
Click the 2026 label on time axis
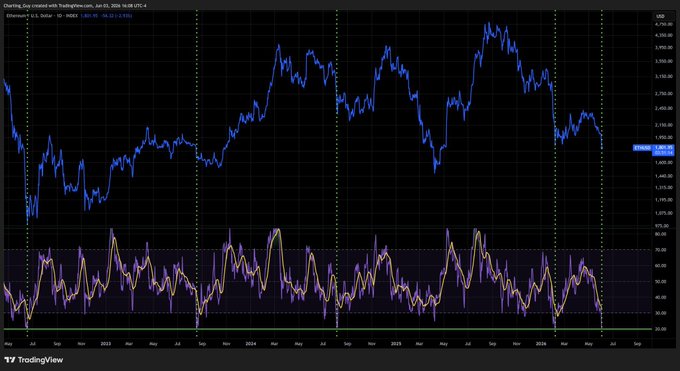tap(541, 344)
